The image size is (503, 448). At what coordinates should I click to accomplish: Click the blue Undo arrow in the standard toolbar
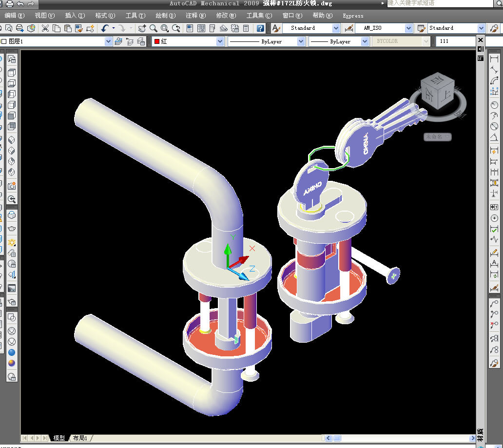click(x=105, y=28)
